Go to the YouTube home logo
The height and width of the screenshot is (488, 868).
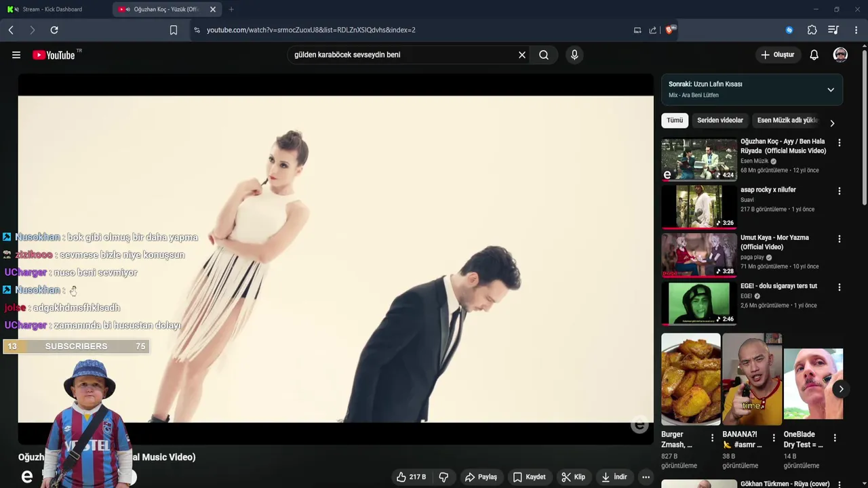click(54, 55)
